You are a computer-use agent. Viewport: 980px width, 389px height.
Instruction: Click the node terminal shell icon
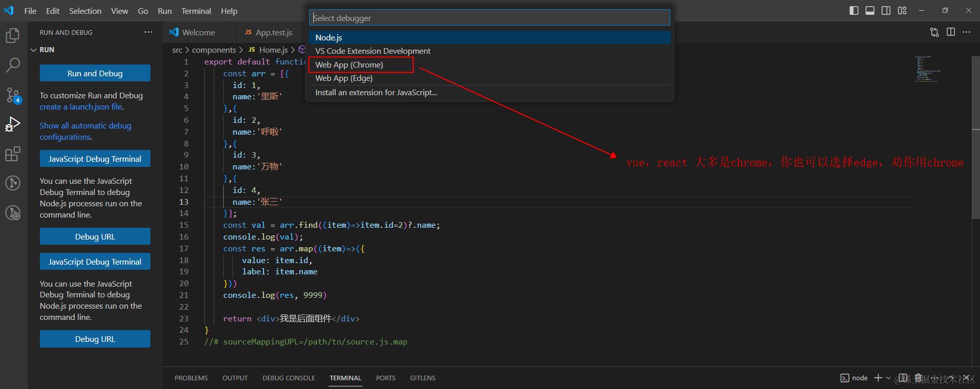(x=845, y=378)
